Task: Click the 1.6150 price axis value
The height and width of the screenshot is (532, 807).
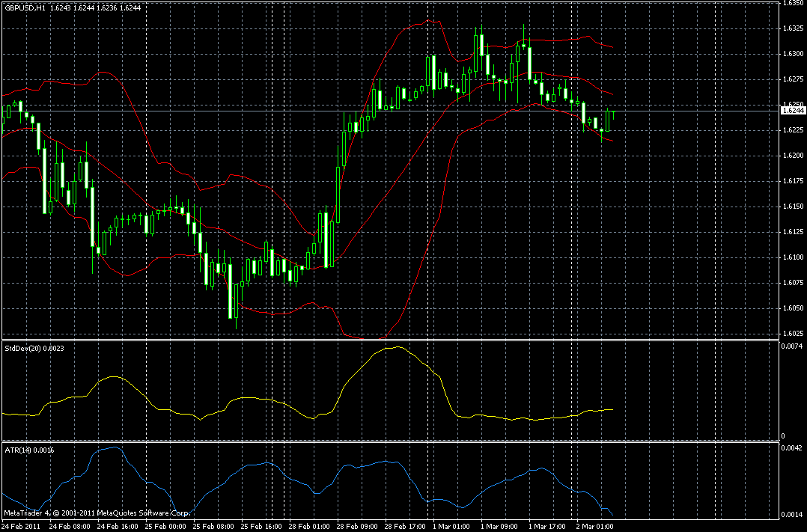Action: coord(793,207)
